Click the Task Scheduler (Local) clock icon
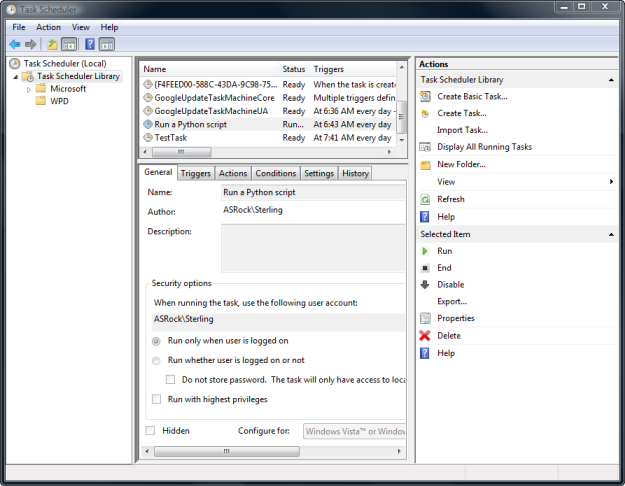The height and width of the screenshot is (486, 625). (x=15, y=63)
